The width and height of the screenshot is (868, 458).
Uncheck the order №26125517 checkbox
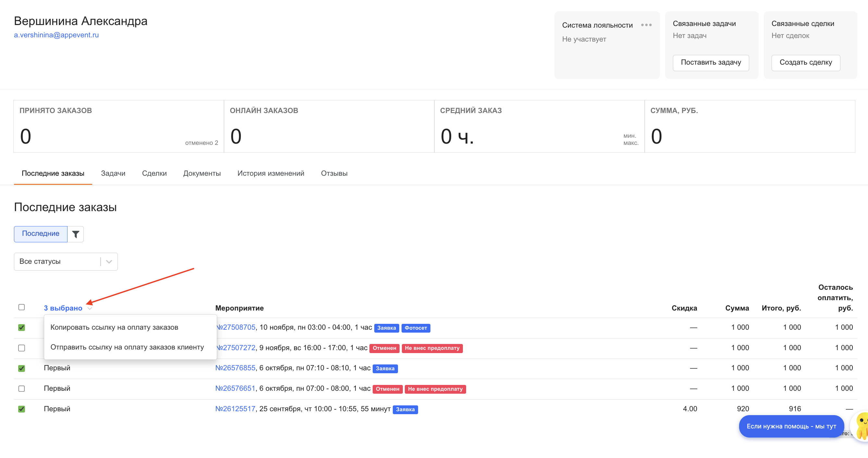21,409
